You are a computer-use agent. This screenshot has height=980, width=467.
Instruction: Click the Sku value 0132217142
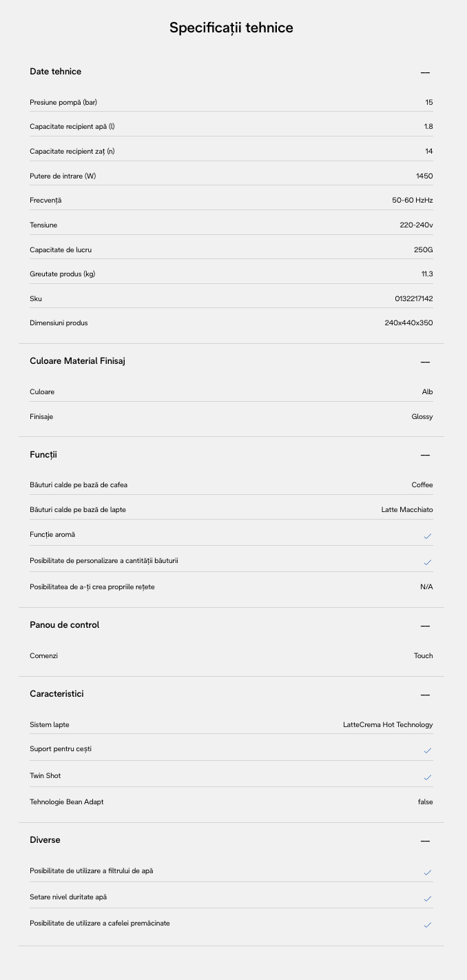(413, 298)
